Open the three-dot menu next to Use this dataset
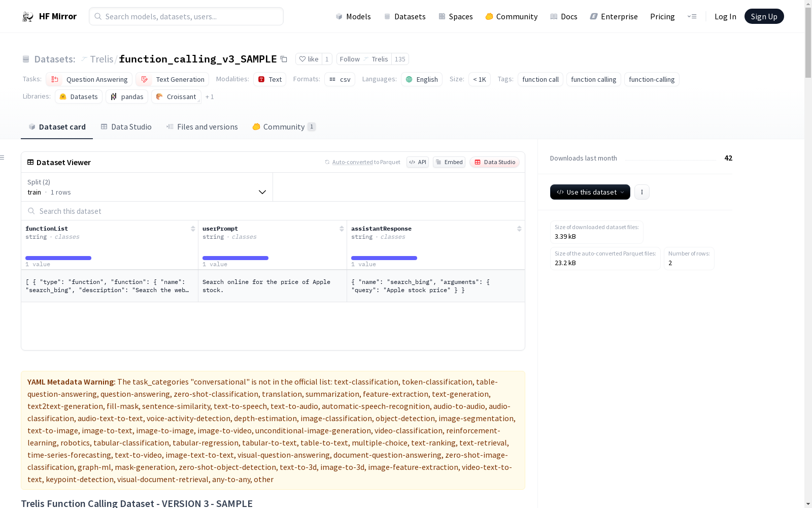 click(642, 192)
